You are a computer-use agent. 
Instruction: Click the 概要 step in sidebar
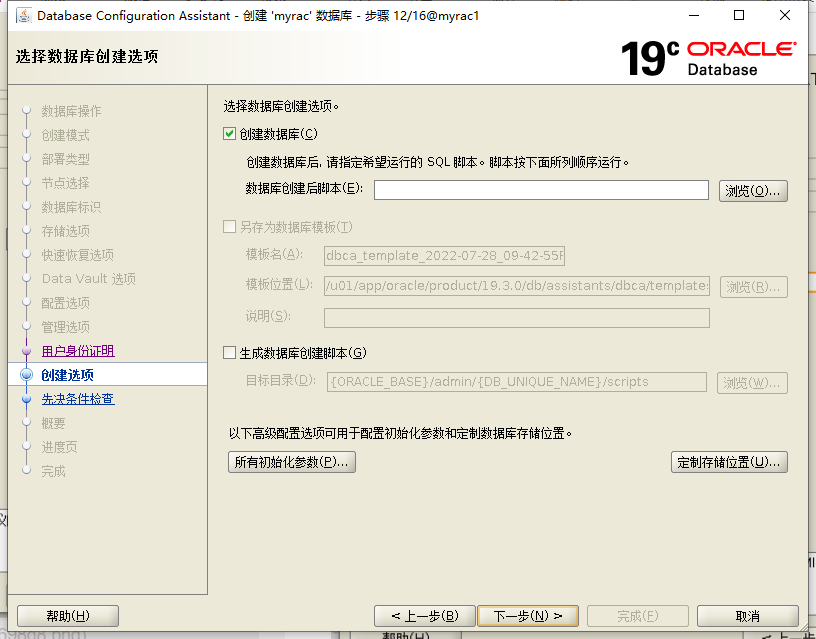(54, 423)
